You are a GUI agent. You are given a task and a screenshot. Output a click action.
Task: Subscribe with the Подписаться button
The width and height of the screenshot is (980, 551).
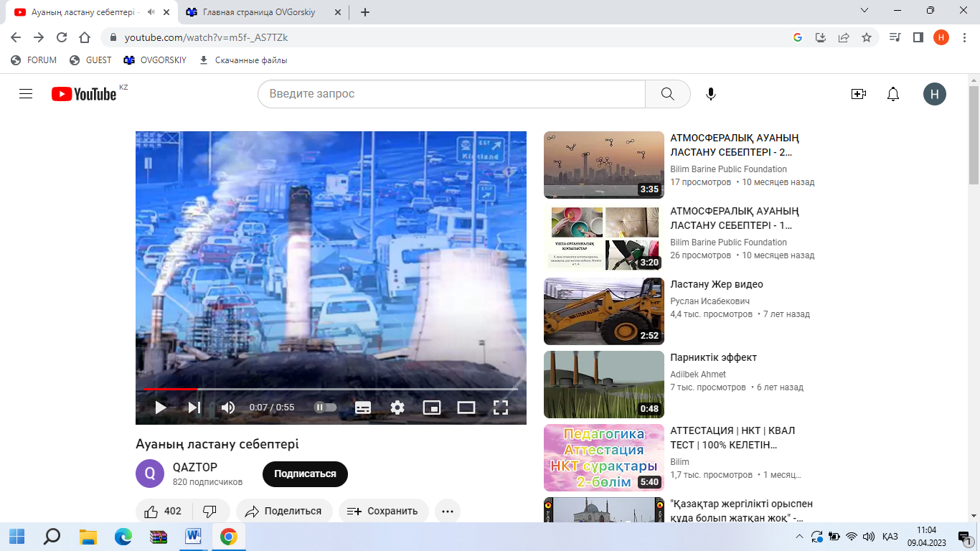[305, 474]
